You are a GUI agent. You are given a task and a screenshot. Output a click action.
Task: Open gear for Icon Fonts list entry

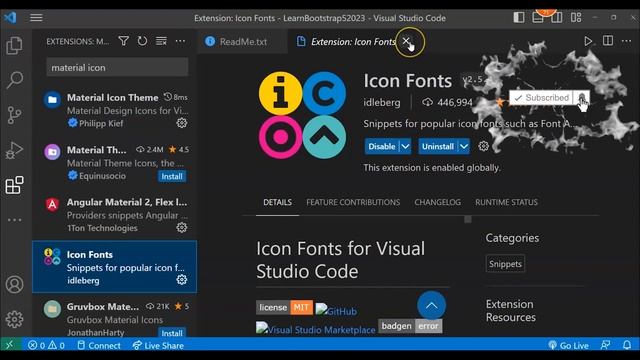point(182,280)
